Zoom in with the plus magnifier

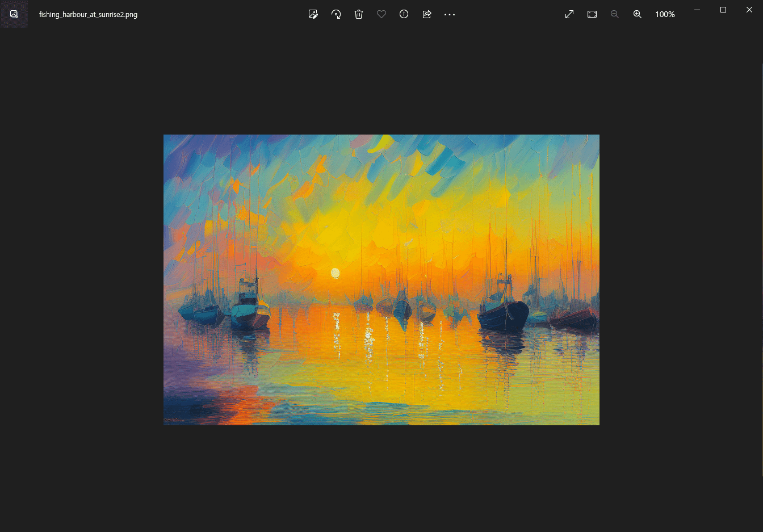[x=638, y=14]
